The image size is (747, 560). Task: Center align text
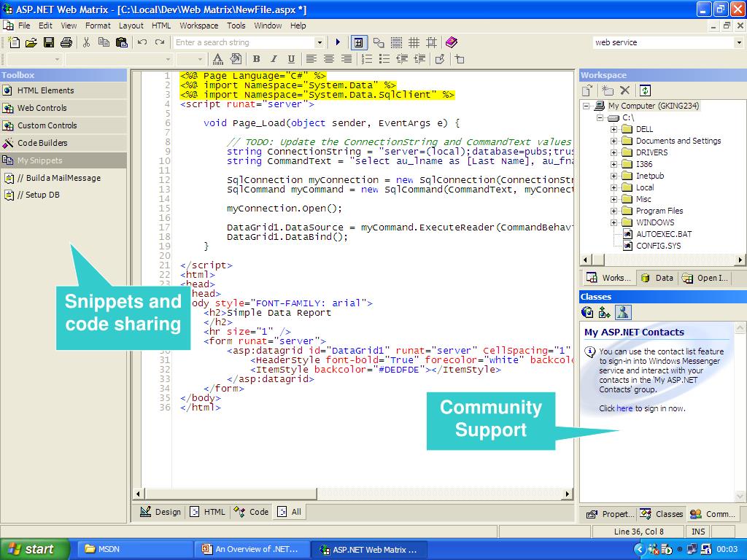[x=329, y=59]
